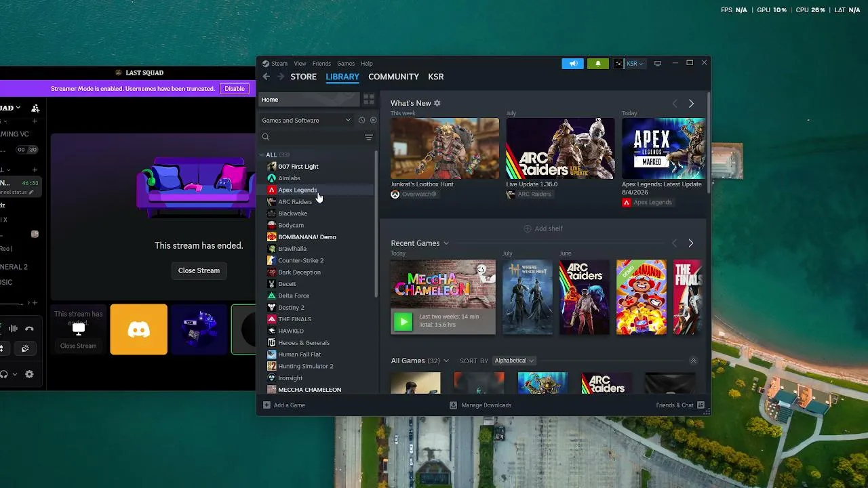Click the Friends & Chat icon
This screenshot has width=868, height=488.
tap(701, 405)
